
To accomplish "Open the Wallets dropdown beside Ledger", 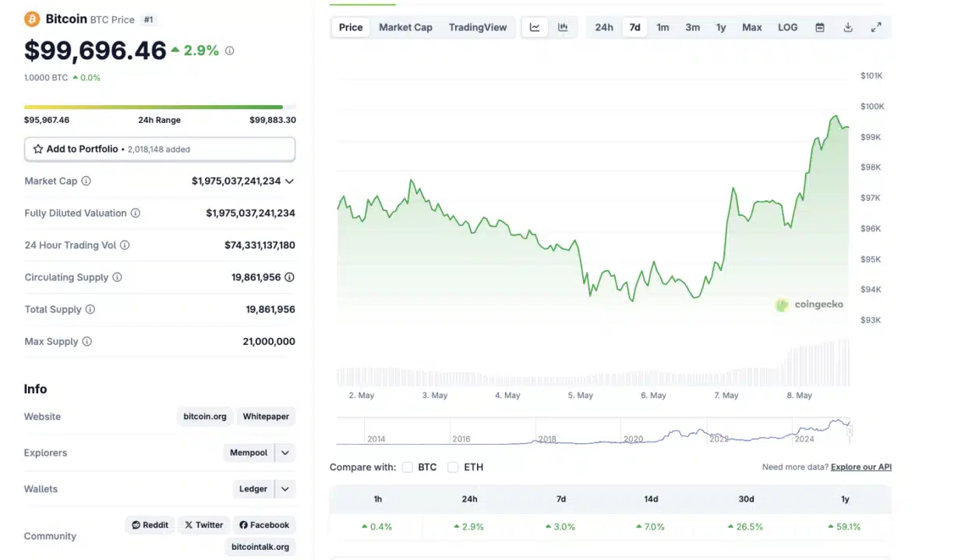I will pyautogui.click(x=284, y=488).
